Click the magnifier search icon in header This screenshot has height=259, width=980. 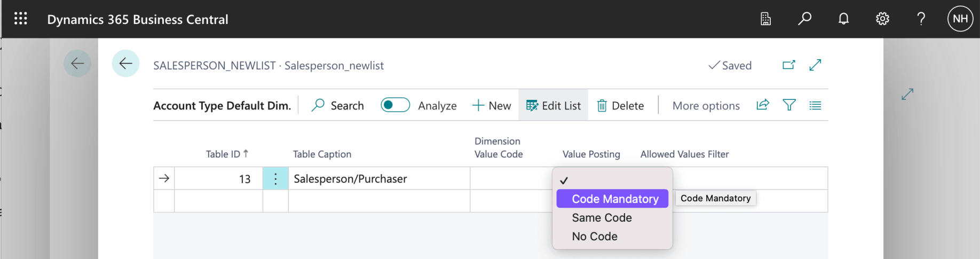804,19
